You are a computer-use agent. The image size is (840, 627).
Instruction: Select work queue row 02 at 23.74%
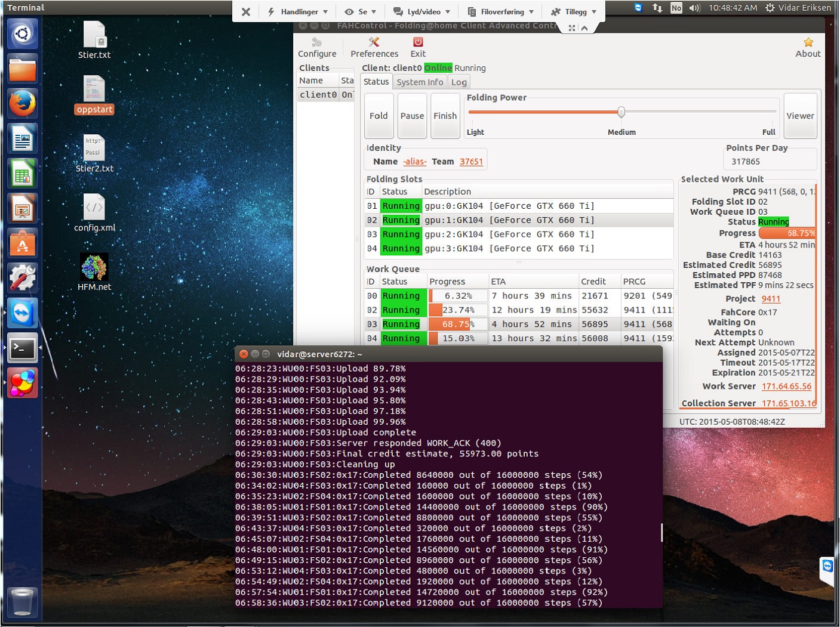(519, 310)
